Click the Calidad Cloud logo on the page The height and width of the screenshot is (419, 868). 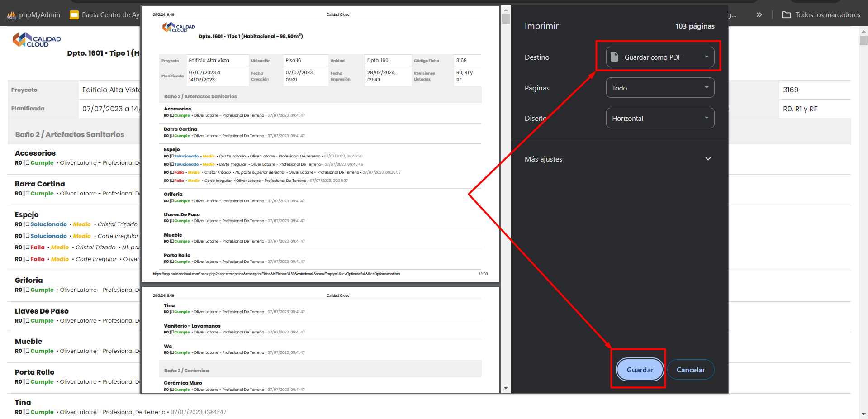pos(37,40)
